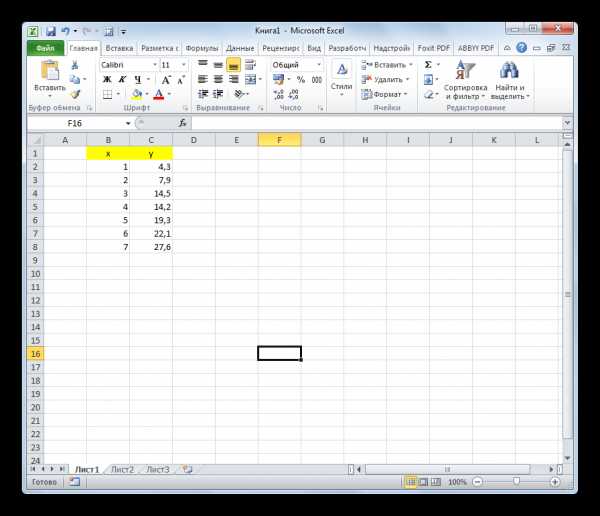Click the Save icon in quick access toolbar
Screen dimensions: 600x516
pos(50,32)
